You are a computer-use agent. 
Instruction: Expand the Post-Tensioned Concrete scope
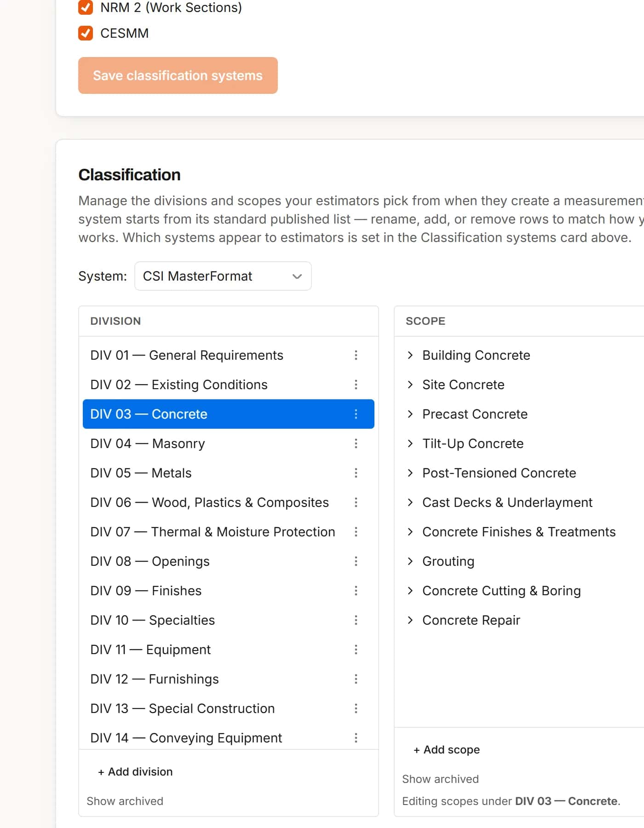click(x=410, y=473)
